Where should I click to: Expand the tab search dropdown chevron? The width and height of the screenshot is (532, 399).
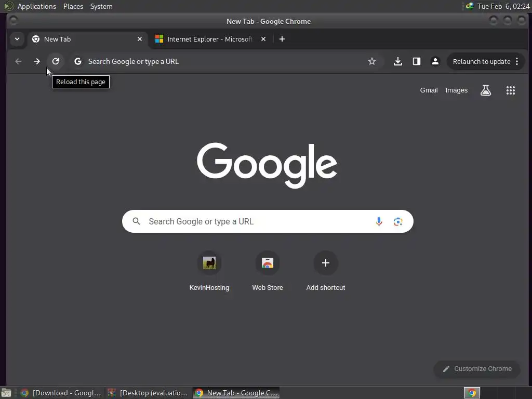[17, 39]
